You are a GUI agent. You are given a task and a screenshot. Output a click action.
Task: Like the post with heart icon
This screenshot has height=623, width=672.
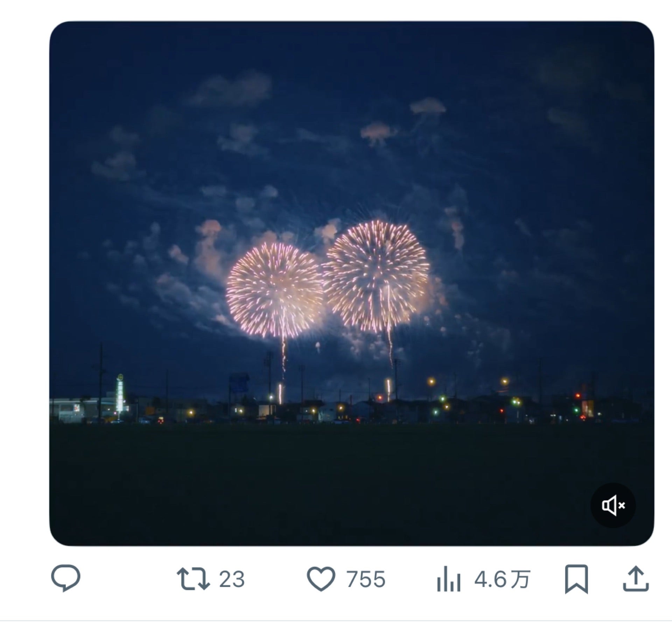[321, 579]
